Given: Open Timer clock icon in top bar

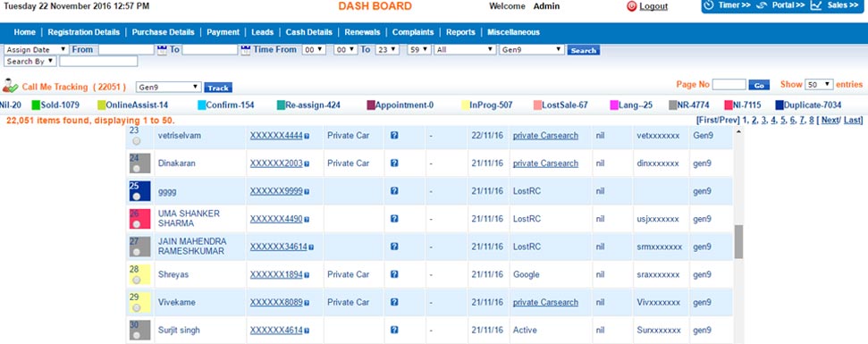Looking at the screenshot, I should (x=709, y=5).
